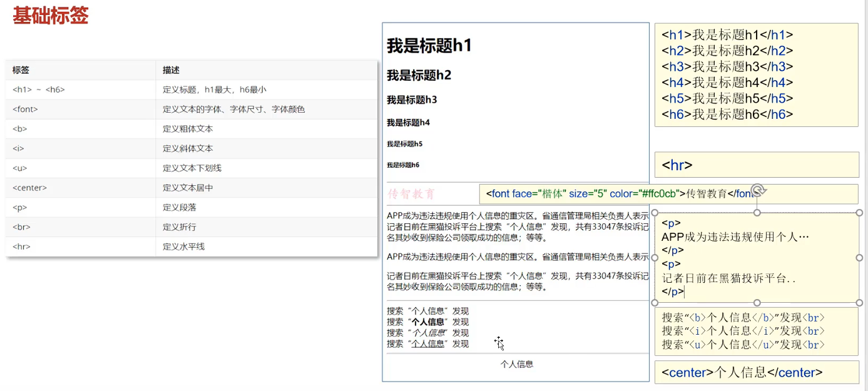Select the <i> tag table cell
The height and width of the screenshot is (391, 868).
(x=81, y=148)
